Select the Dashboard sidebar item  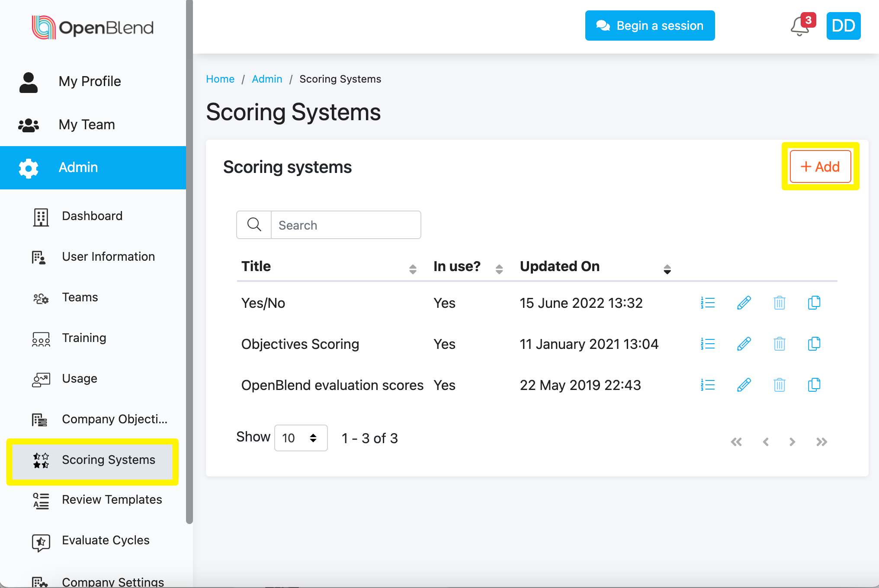point(92,216)
